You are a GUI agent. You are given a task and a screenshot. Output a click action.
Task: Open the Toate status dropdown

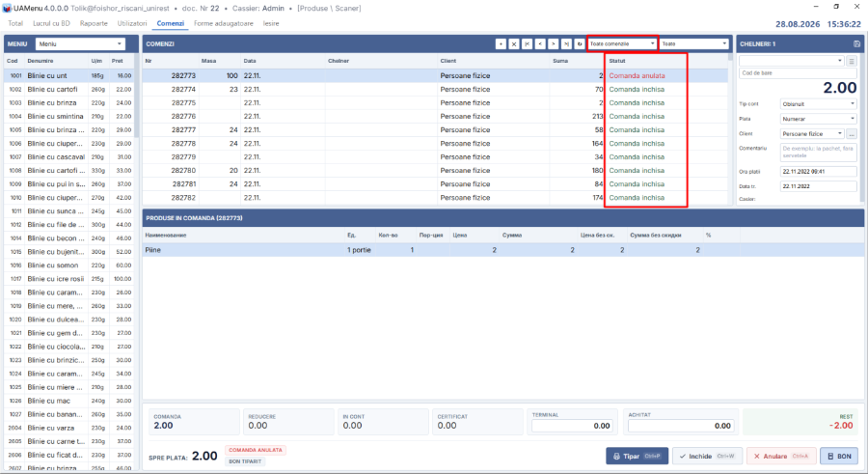(x=694, y=43)
